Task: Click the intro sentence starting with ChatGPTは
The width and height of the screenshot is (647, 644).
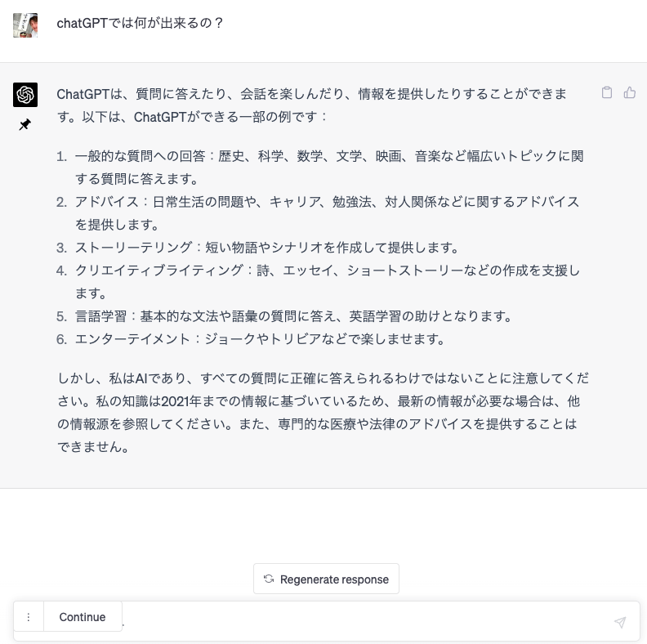Action: tap(311, 105)
